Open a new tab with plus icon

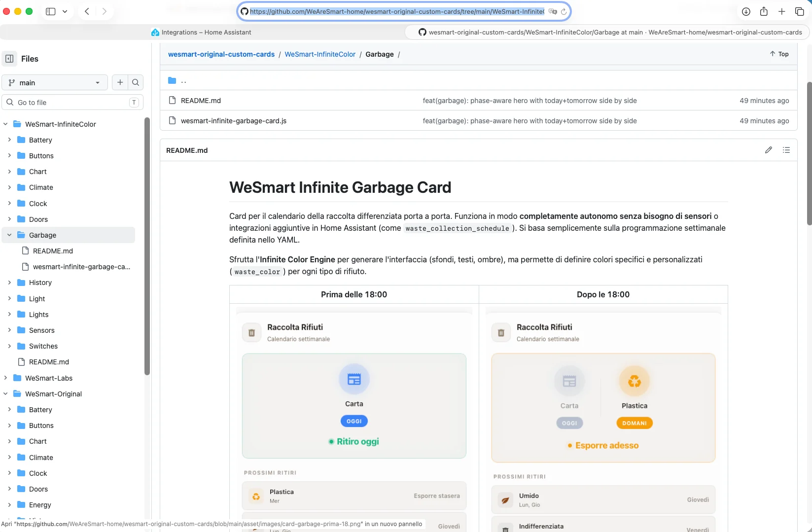[x=782, y=11]
